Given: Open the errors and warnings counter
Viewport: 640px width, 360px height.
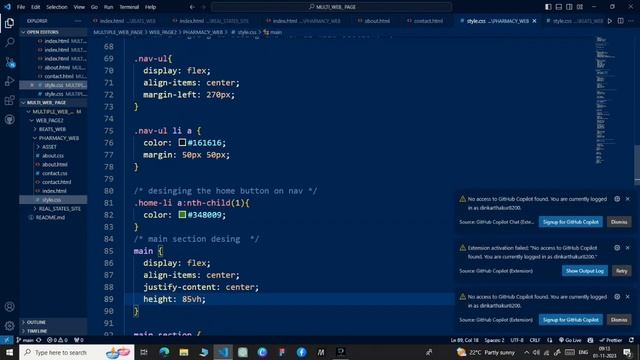Looking at the screenshot, I should 57,340.
